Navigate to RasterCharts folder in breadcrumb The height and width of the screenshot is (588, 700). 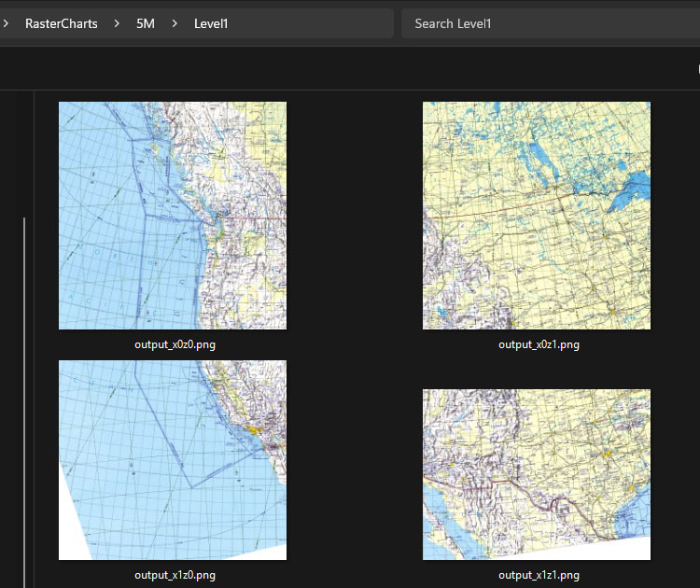(x=61, y=23)
